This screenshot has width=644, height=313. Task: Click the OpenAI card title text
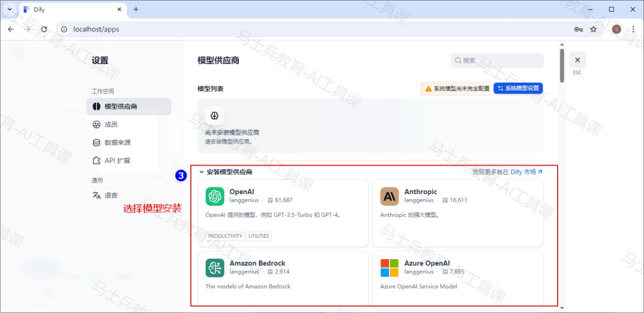click(242, 192)
